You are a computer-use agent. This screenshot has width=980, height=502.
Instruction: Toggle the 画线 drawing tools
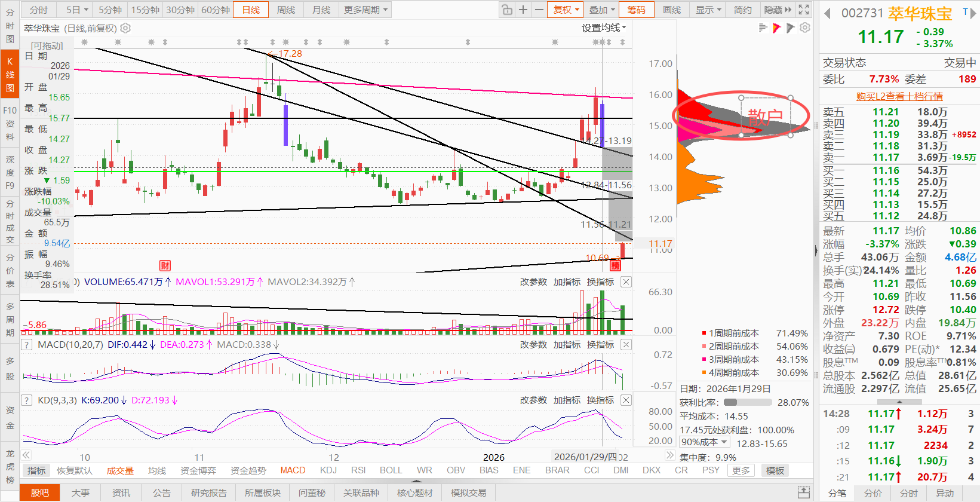coord(672,10)
